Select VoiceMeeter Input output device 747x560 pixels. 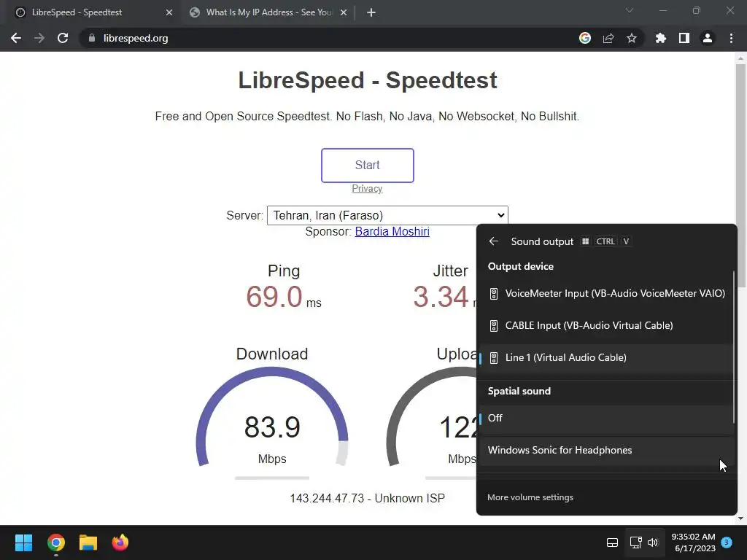tap(606, 293)
